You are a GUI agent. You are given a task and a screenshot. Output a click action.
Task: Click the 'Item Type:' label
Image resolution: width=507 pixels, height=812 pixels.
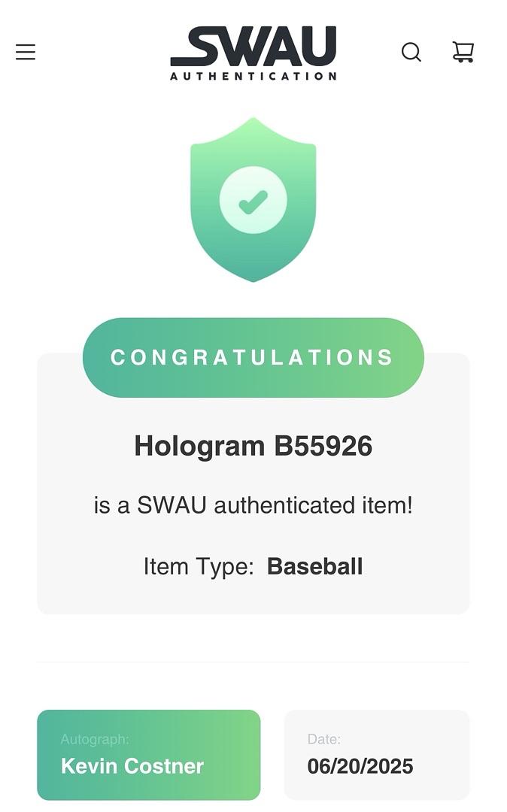[x=199, y=566]
